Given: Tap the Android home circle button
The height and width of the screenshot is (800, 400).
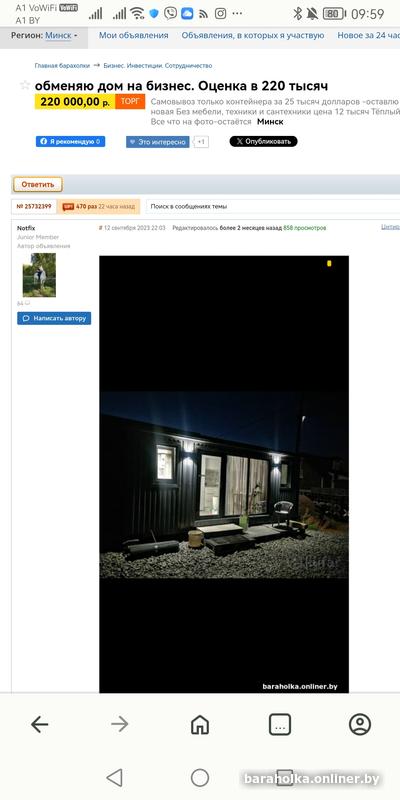Looking at the screenshot, I should point(200,778).
